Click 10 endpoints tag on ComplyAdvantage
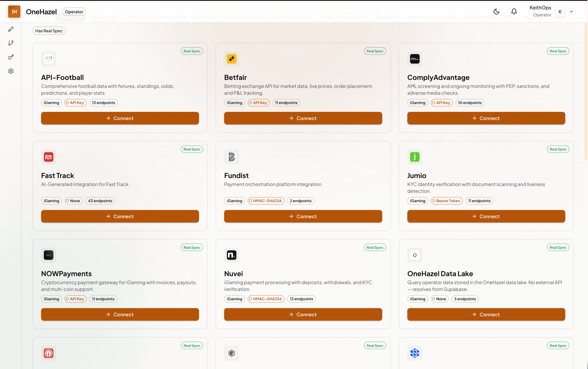 (x=470, y=103)
